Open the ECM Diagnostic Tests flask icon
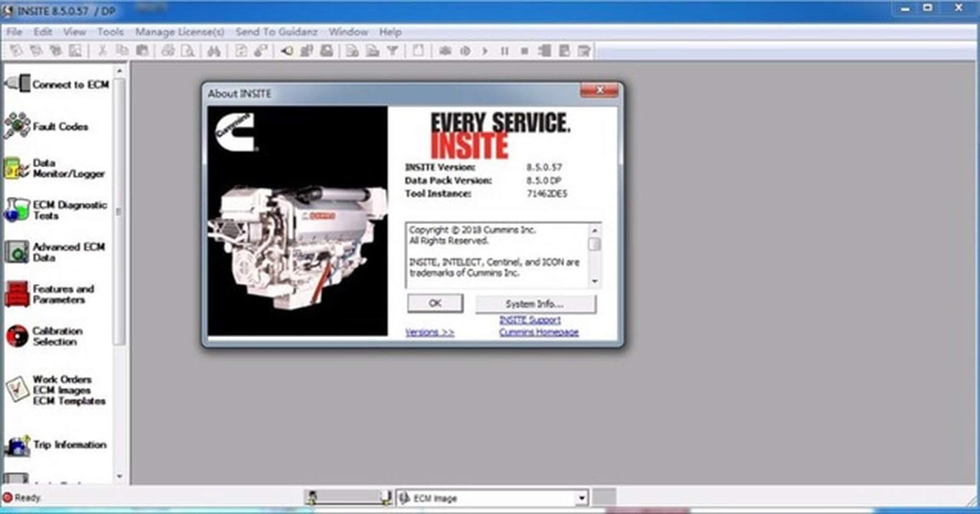980x514 pixels. pos(17,209)
